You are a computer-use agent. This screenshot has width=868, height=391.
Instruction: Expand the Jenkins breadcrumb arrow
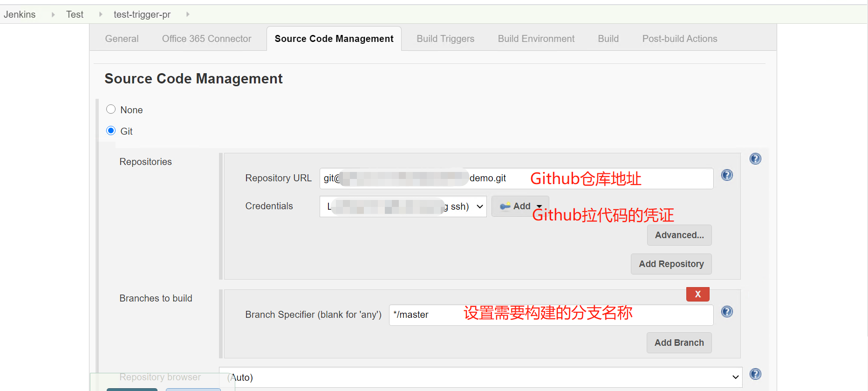[53, 14]
